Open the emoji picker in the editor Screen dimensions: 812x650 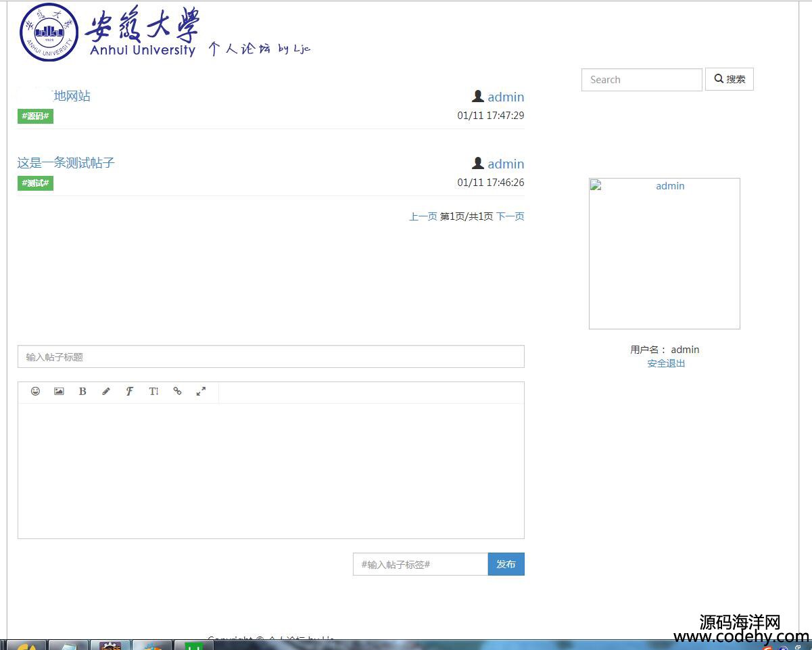pos(35,392)
